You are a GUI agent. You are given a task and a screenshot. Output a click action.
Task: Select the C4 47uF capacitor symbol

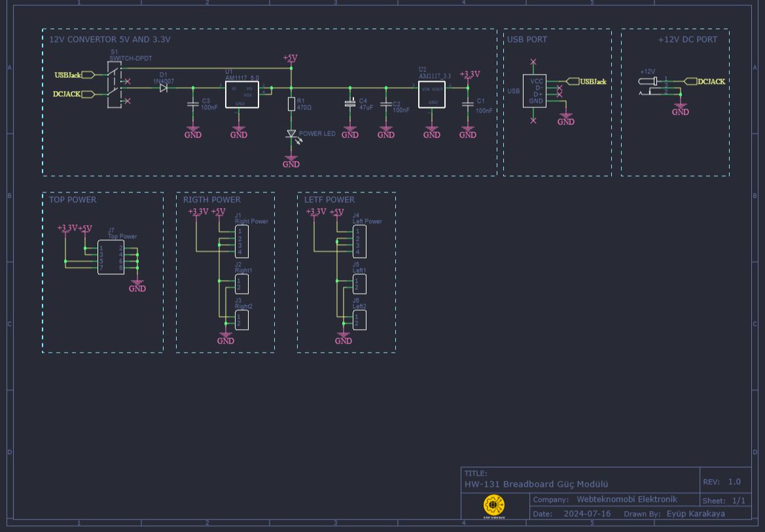click(x=350, y=102)
